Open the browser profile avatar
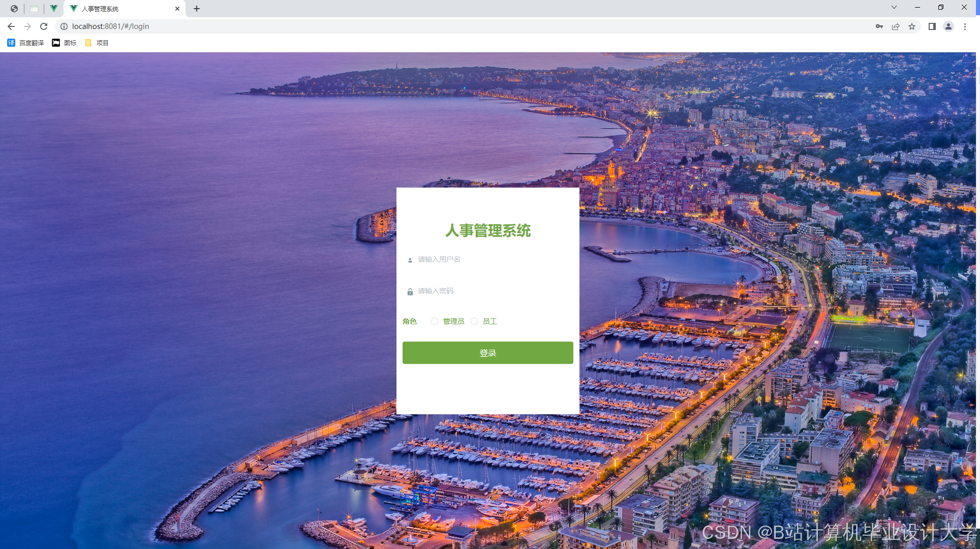 pos(948,26)
